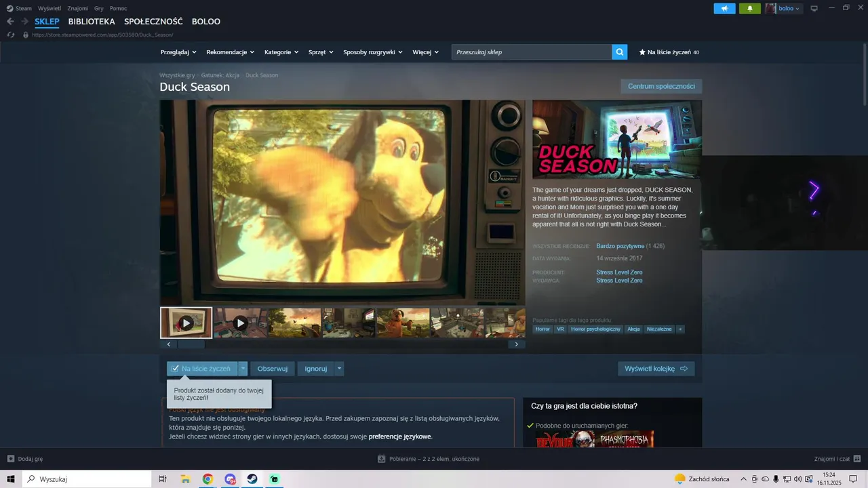Click the Windows Wyszukaj search box

(87, 479)
